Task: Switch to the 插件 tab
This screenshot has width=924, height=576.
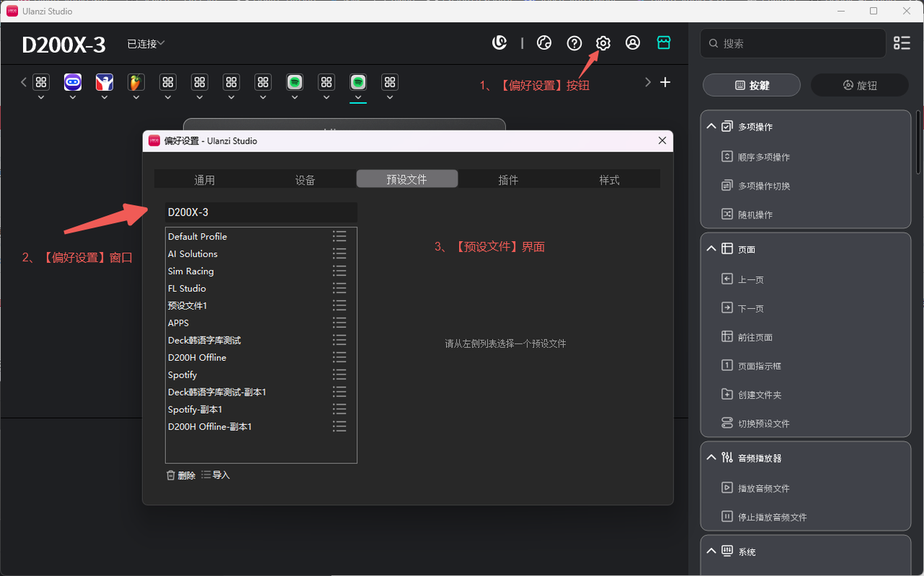Action: (x=508, y=180)
